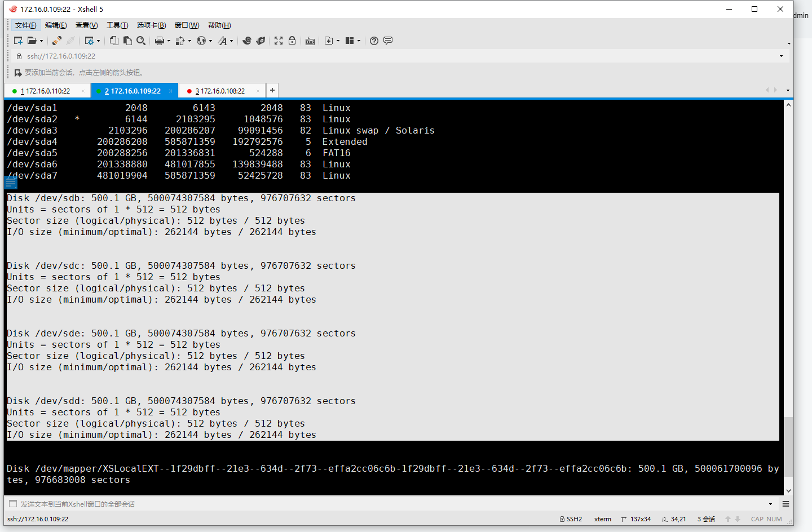The image size is (812, 532).
Task: Click the add current session arrow icon
Action: pos(18,73)
